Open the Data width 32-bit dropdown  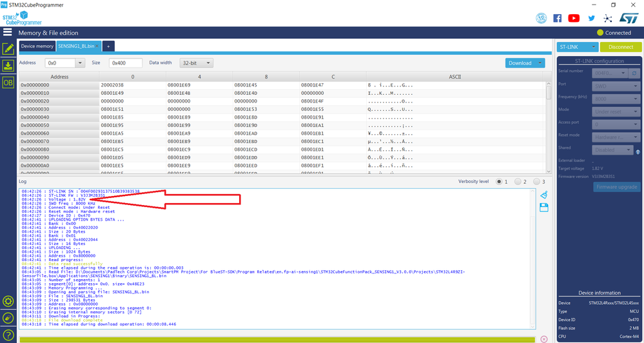click(x=197, y=63)
